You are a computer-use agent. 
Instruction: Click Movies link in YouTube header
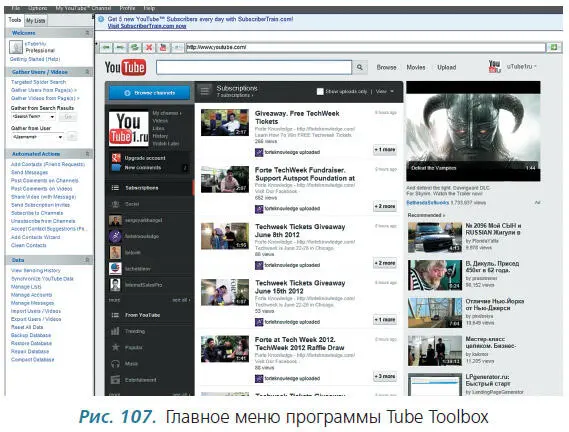[x=416, y=68]
